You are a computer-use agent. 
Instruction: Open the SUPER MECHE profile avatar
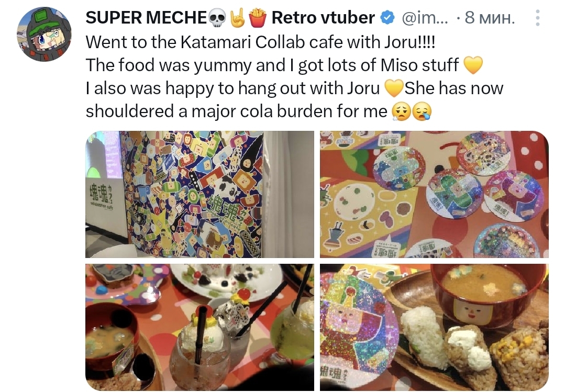45,34
